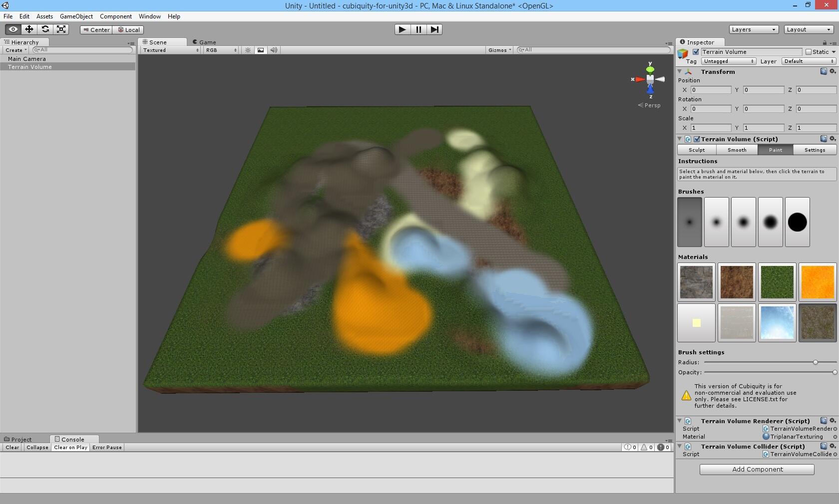Switch to the Sculpt tab
839x504 pixels.
697,150
